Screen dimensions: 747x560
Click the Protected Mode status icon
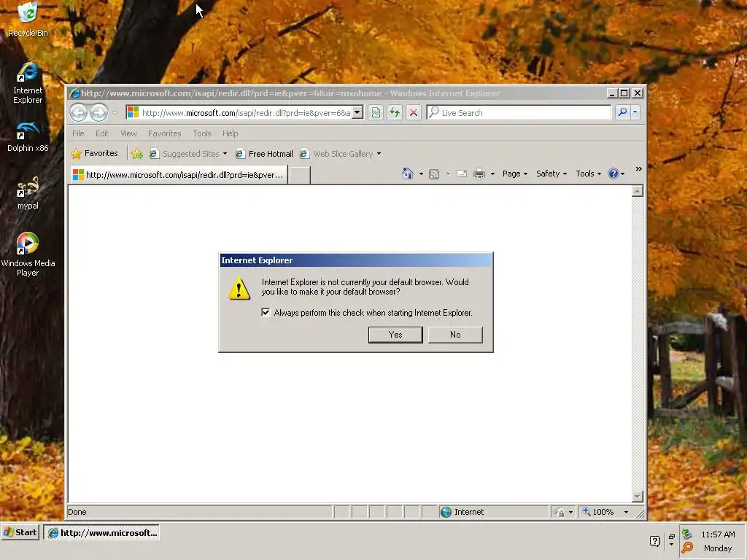[x=560, y=512]
